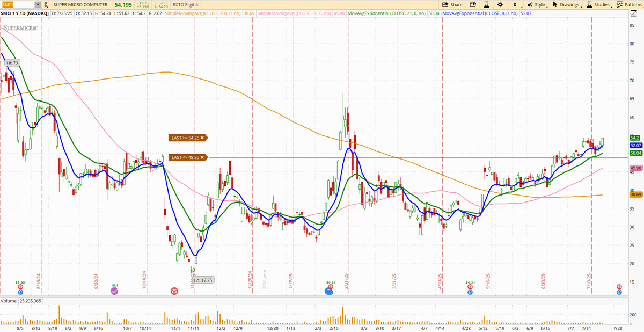Click the Studies flask icon
The height and width of the screenshot is (332, 644).
click(589, 4)
